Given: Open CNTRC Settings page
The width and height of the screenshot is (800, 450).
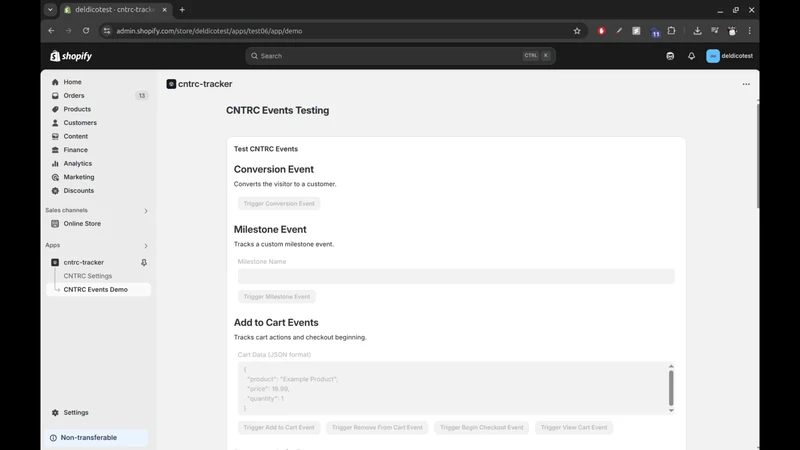Looking at the screenshot, I should pos(88,276).
